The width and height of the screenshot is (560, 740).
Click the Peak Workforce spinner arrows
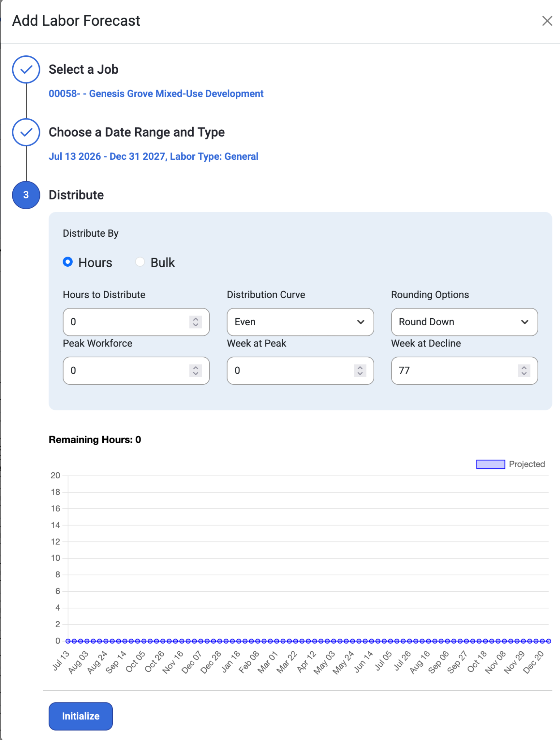click(x=195, y=371)
